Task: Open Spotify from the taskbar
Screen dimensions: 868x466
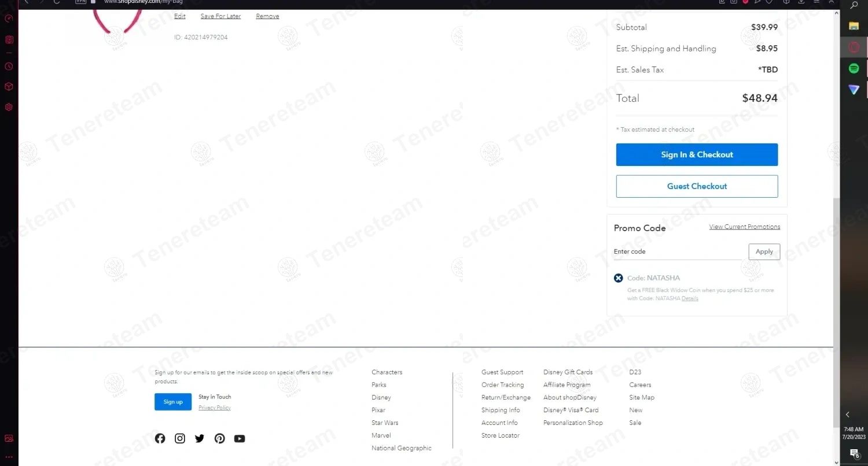Action: pos(854,68)
